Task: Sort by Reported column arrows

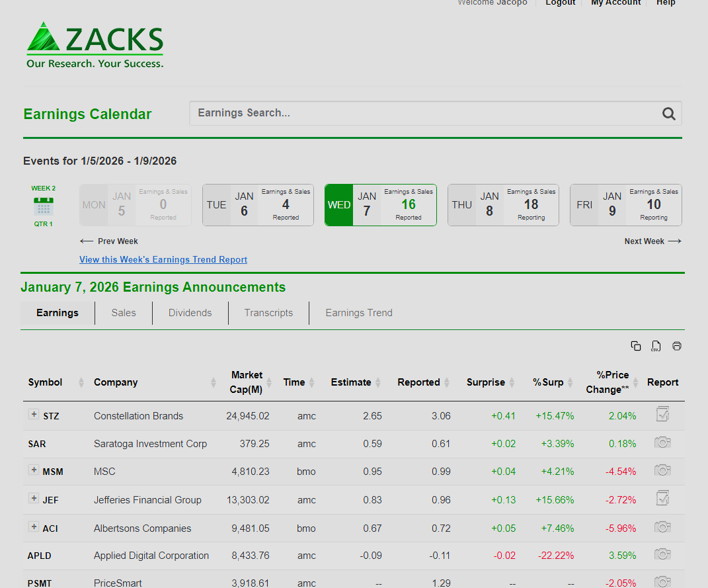Action: [x=447, y=382]
